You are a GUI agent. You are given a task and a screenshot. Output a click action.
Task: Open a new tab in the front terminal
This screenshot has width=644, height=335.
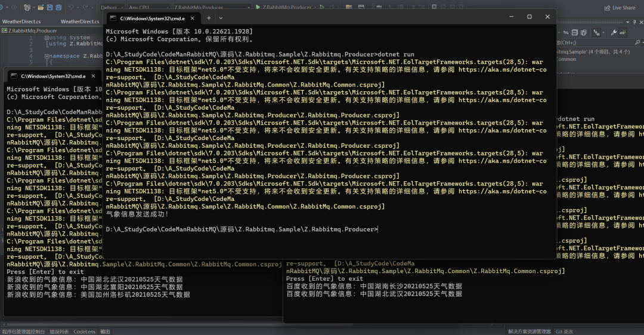(209, 18)
